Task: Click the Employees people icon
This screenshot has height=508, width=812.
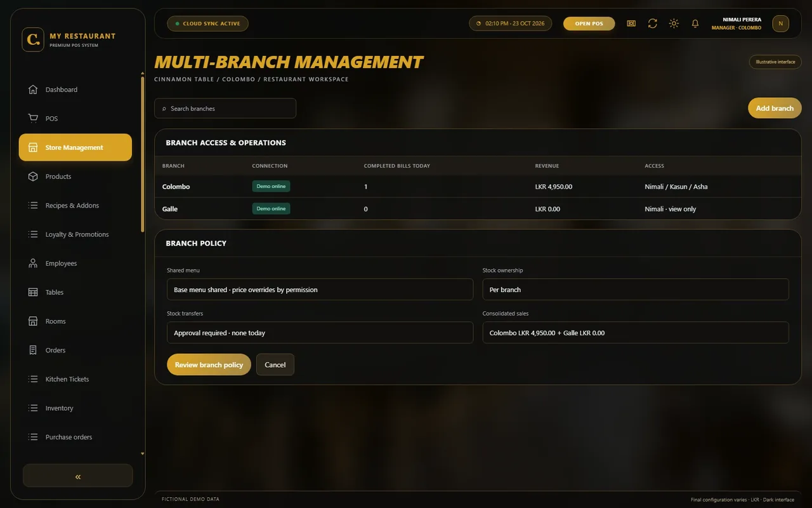Action: point(33,264)
